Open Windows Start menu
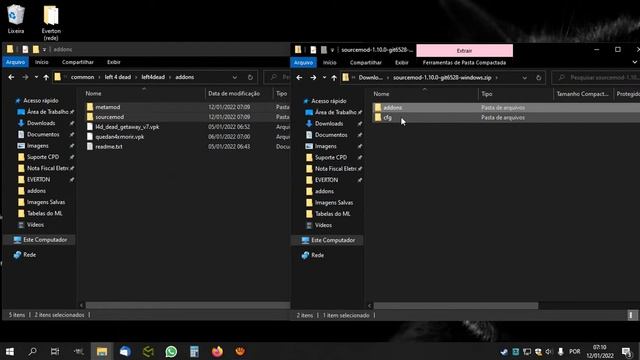Viewport: 640px width, 360px height. coord(10,351)
